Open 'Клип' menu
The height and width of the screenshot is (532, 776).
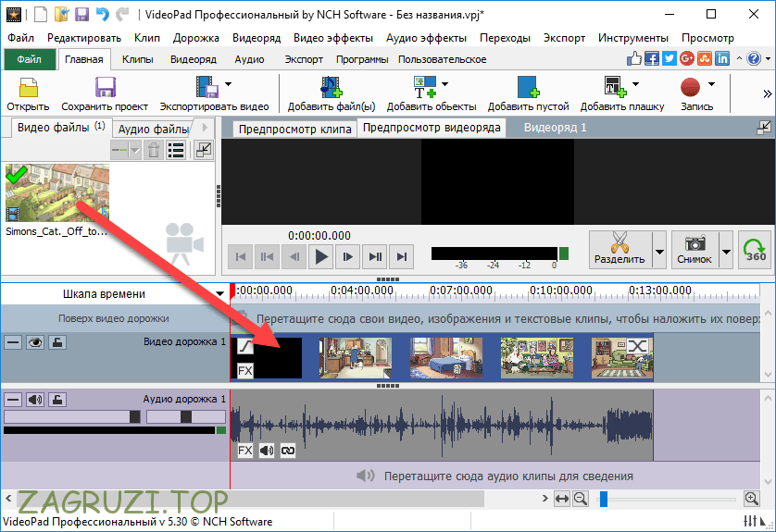pos(147,38)
